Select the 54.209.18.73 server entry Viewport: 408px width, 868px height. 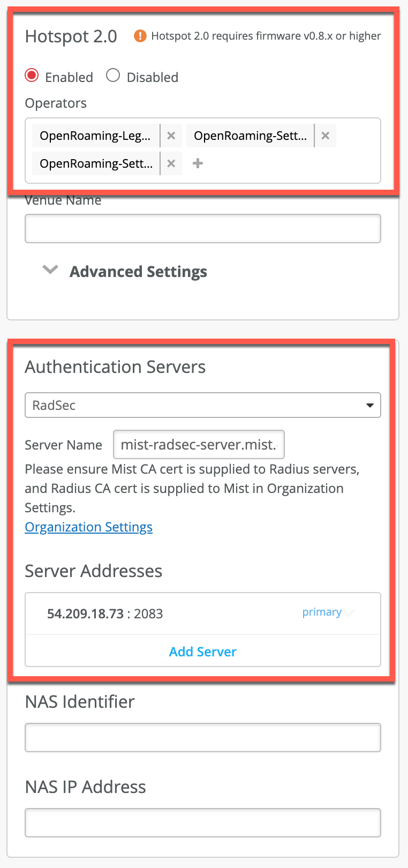pos(105,613)
